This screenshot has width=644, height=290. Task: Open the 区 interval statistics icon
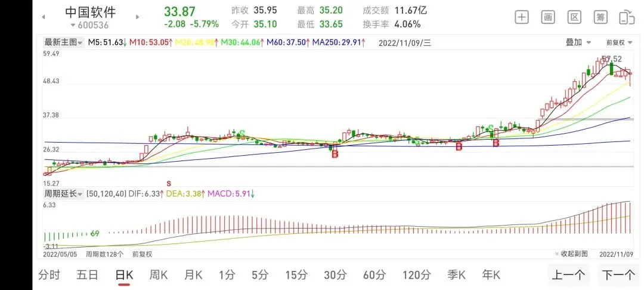pyautogui.click(x=574, y=17)
